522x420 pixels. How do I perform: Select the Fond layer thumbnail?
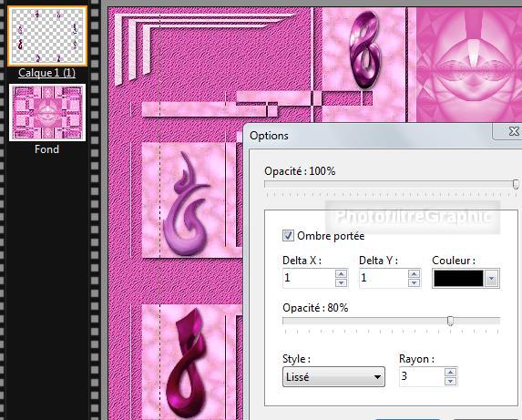47,112
